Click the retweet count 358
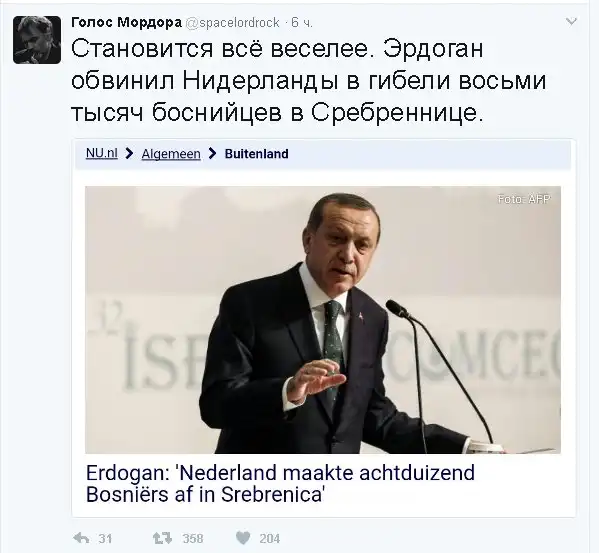This screenshot has width=599, height=553. pos(193,539)
